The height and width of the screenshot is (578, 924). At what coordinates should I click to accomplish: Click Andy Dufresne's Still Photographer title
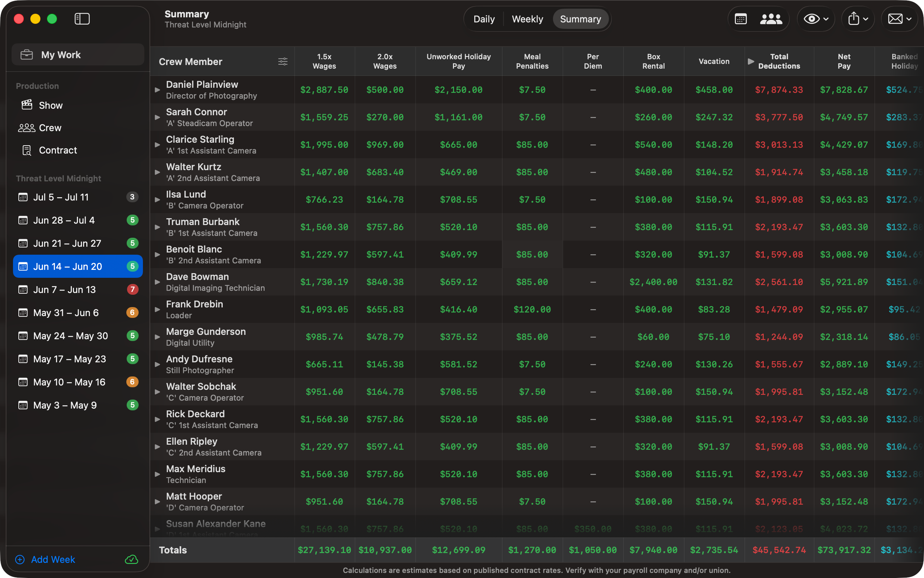200,370
